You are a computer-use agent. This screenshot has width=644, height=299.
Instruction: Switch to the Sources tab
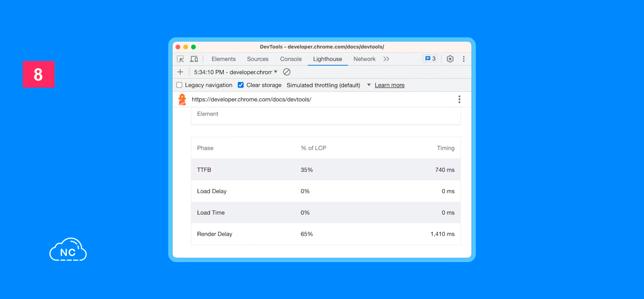pyautogui.click(x=258, y=59)
